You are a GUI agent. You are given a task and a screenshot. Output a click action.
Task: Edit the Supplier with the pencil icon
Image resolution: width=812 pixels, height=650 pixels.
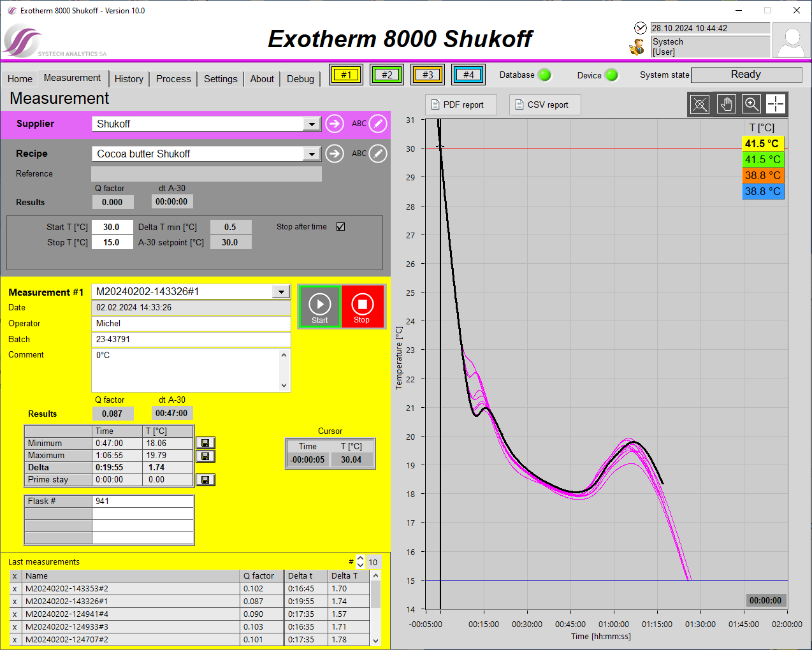pos(378,124)
